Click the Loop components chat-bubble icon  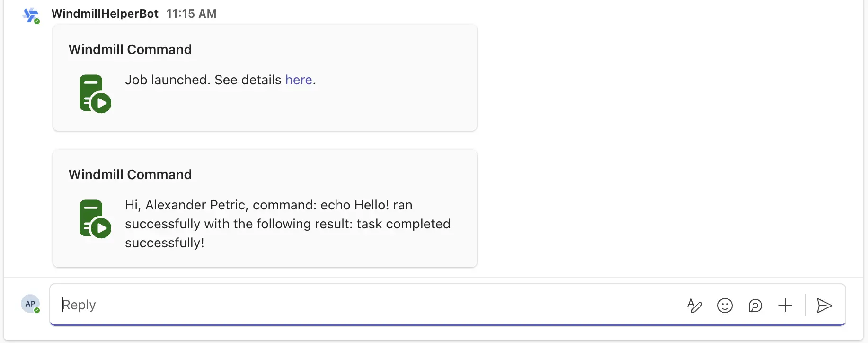[x=755, y=306]
